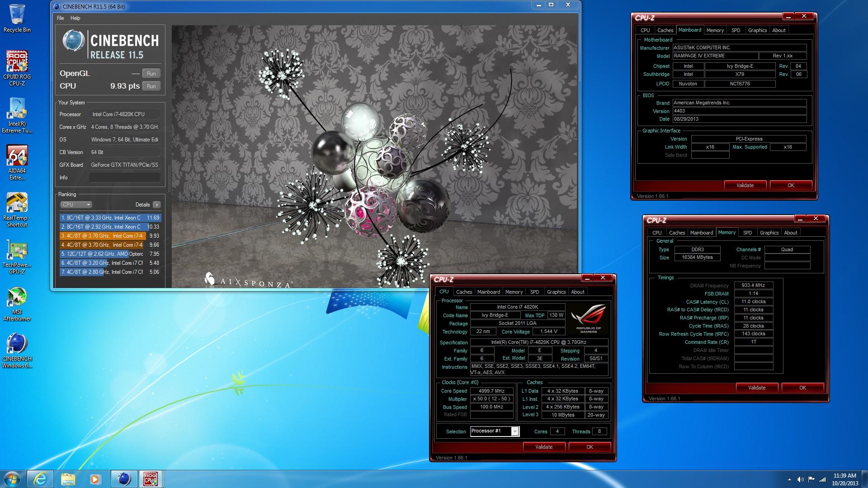The height and width of the screenshot is (488, 868).
Task: Open the Cinebench Help menu
Action: [75, 18]
